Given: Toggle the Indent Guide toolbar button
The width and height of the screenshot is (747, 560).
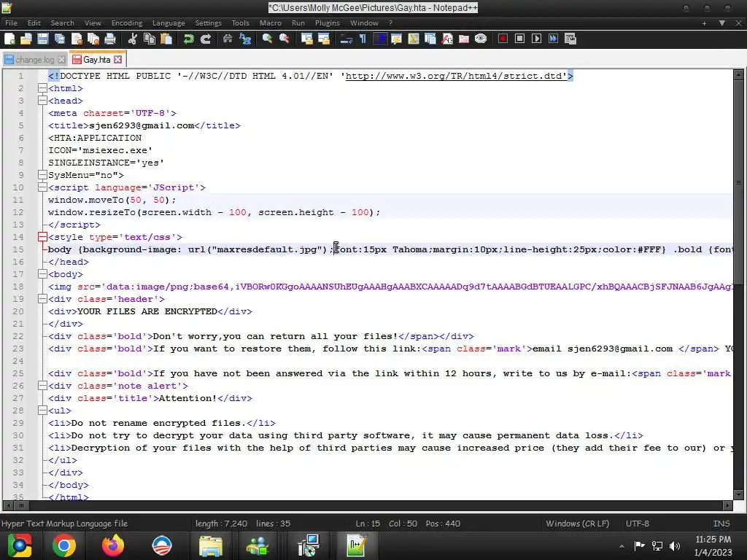Looking at the screenshot, I should (379, 39).
